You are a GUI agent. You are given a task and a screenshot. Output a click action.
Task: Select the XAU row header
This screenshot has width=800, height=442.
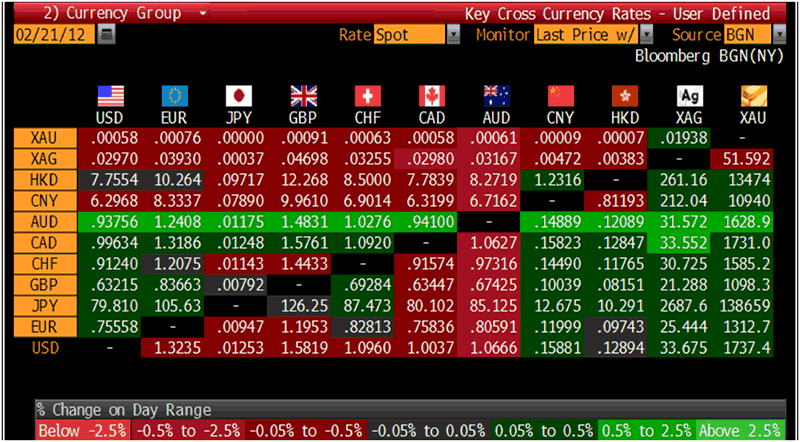pyautogui.click(x=45, y=138)
